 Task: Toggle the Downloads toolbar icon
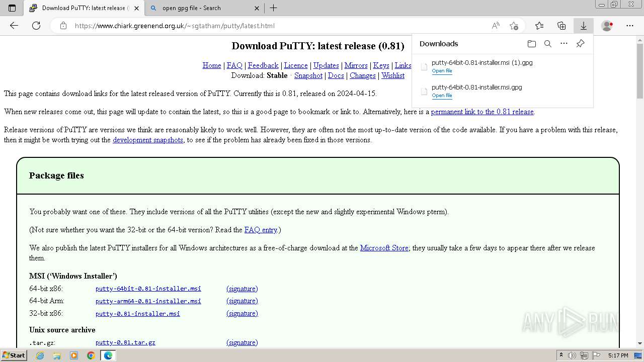(584, 26)
